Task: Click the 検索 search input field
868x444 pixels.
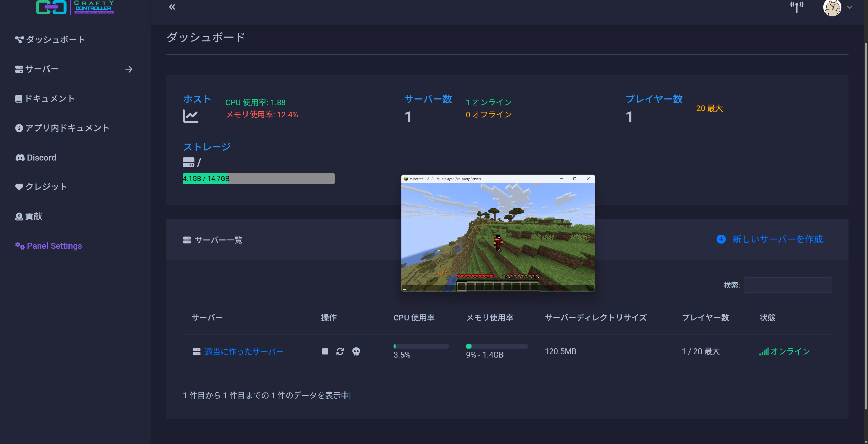Action: (787, 285)
